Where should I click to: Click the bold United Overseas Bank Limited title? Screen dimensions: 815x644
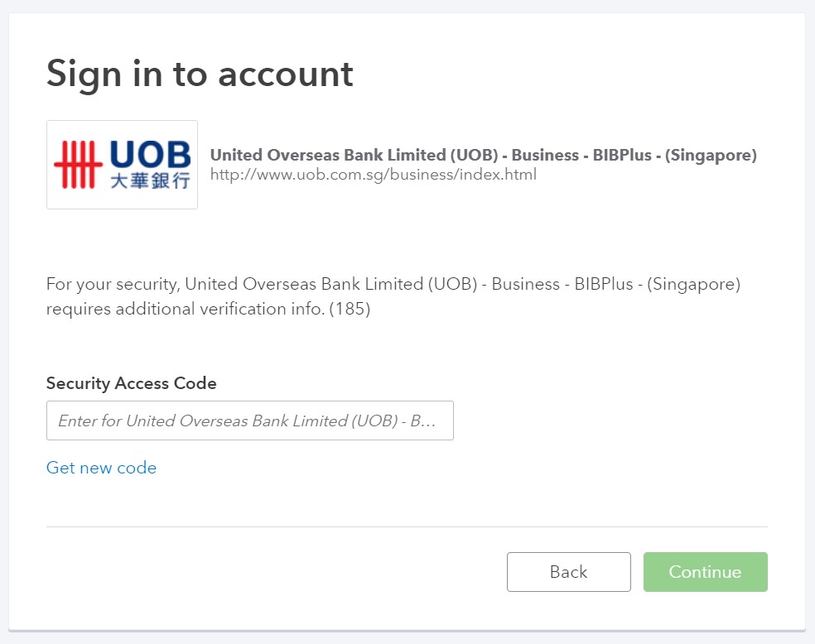coord(483,155)
